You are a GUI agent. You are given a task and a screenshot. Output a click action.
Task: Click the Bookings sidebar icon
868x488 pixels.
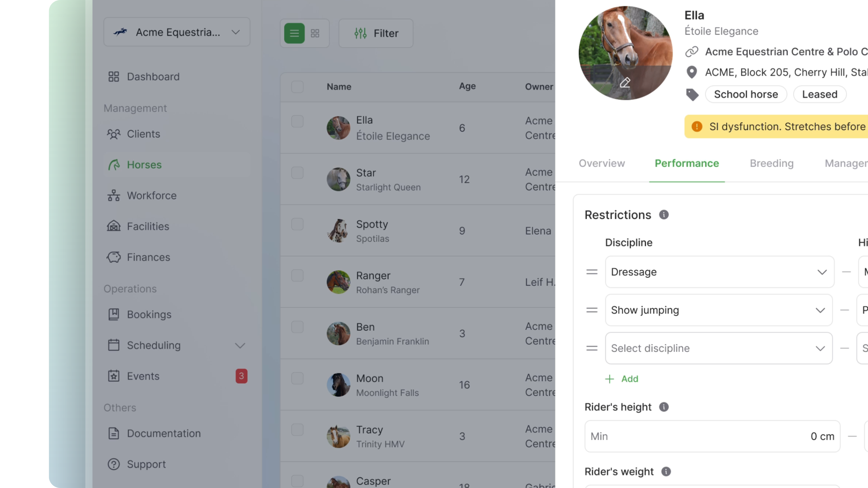[x=113, y=314]
